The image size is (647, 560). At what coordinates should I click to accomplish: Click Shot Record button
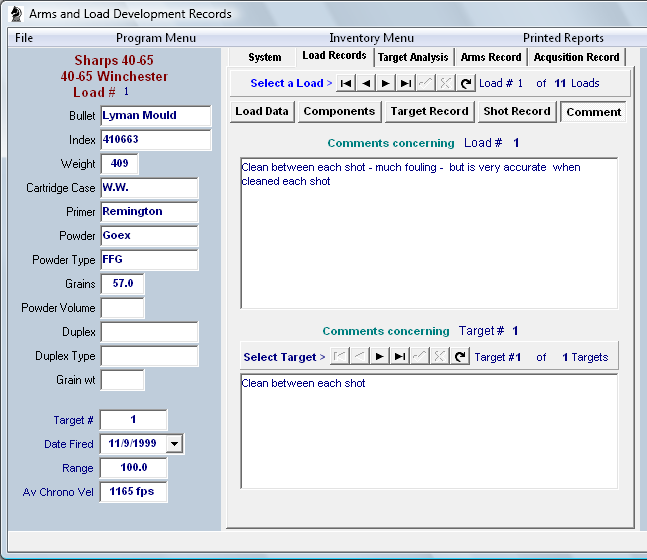[517, 111]
